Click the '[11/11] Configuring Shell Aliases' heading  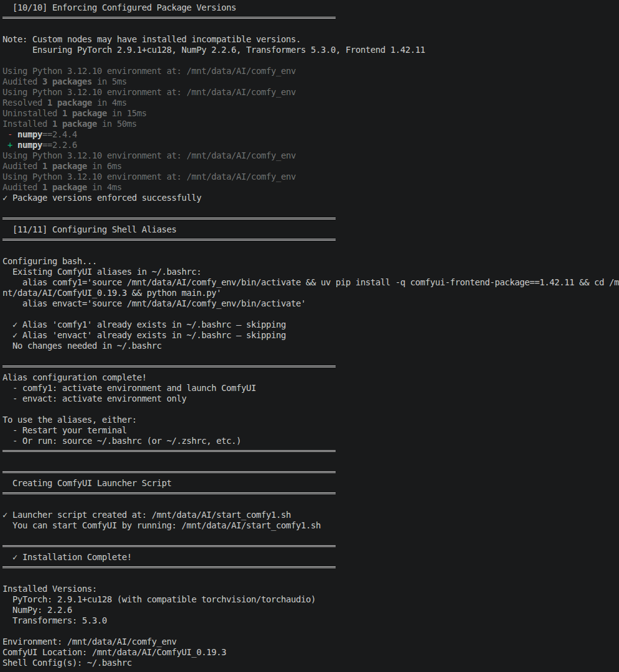click(94, 230)
